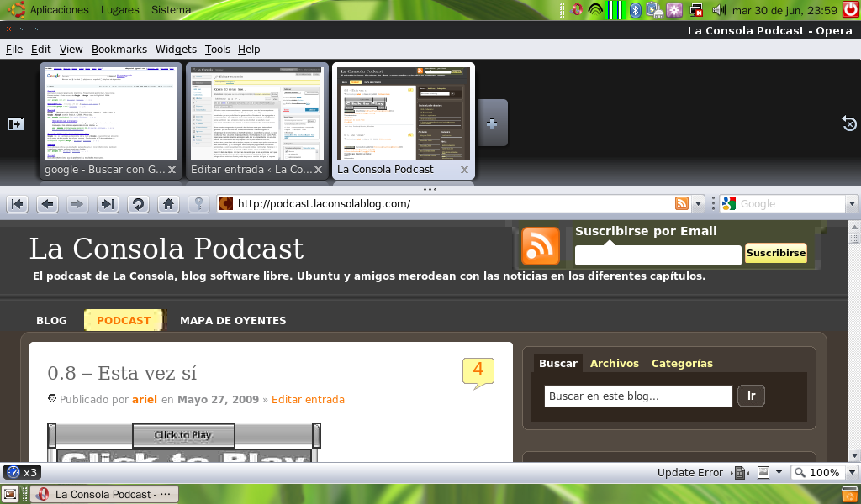Click the Rewind to first page button
Image resolution: width=861 pixels, height=504 pixels.
pos(18,204)
